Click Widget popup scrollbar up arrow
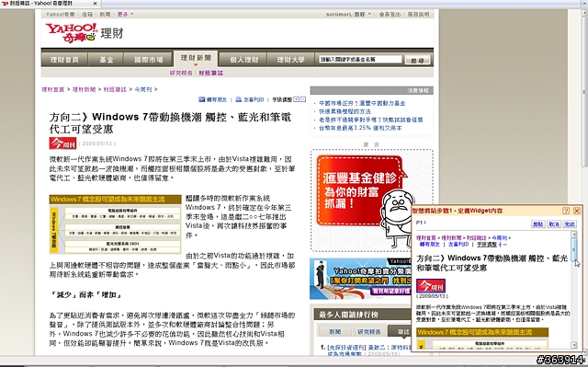Viewport: 588px width, 367px height. [573, 235]
